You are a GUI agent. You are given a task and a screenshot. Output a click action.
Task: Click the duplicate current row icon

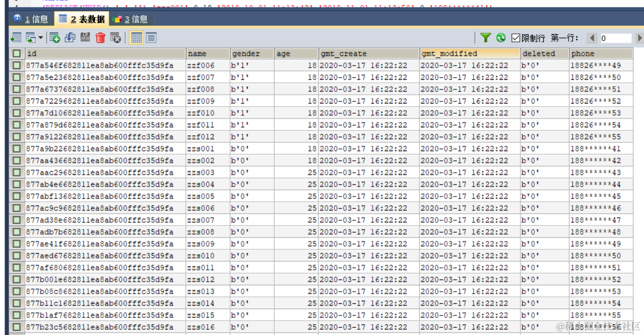(x=70, y=38)
